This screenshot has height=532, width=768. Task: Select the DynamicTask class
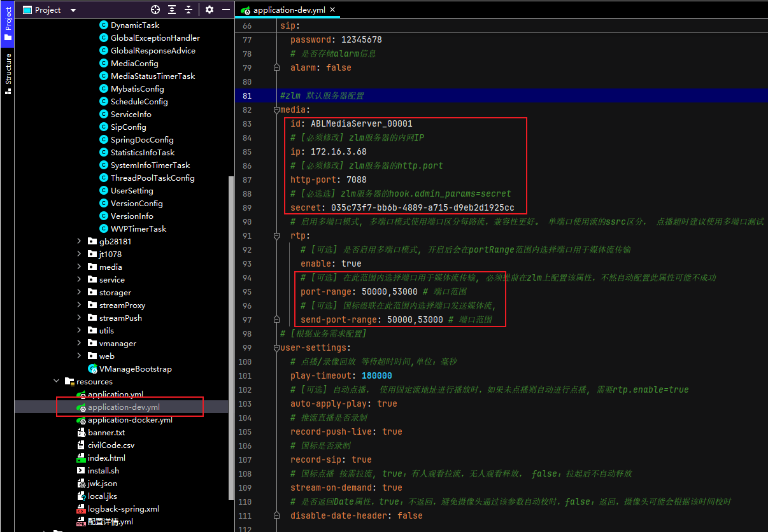pos(135,25)
